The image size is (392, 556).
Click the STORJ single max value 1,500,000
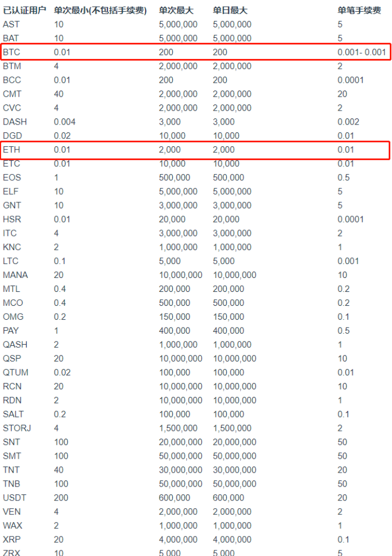coord(178,428)
